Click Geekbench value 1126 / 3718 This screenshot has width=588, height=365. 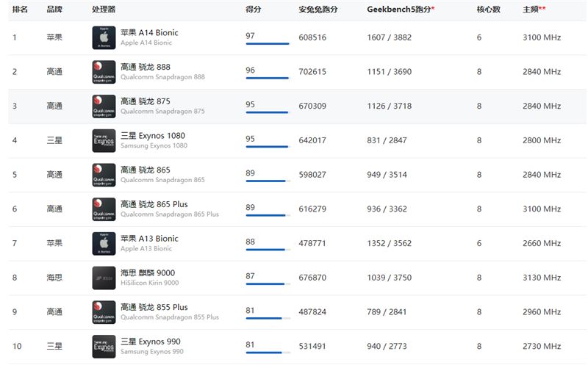click(x=390, y=106)
